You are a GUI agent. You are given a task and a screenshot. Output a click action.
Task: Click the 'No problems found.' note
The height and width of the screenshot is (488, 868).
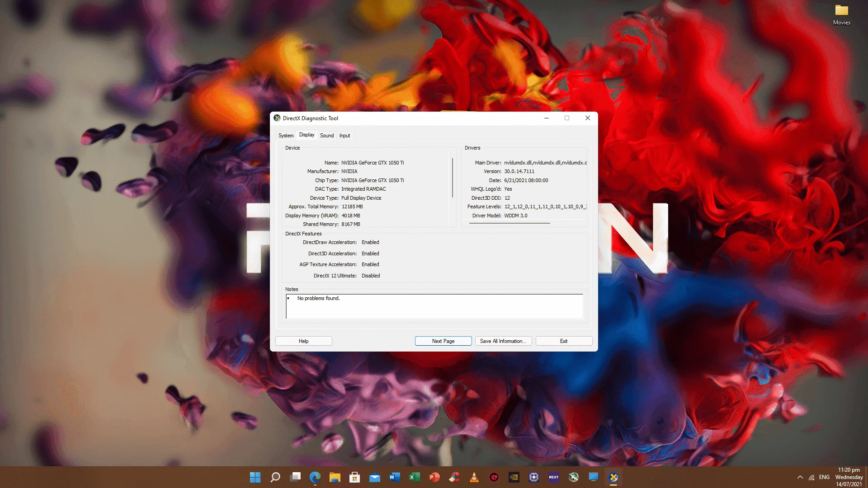coord(319,298)
